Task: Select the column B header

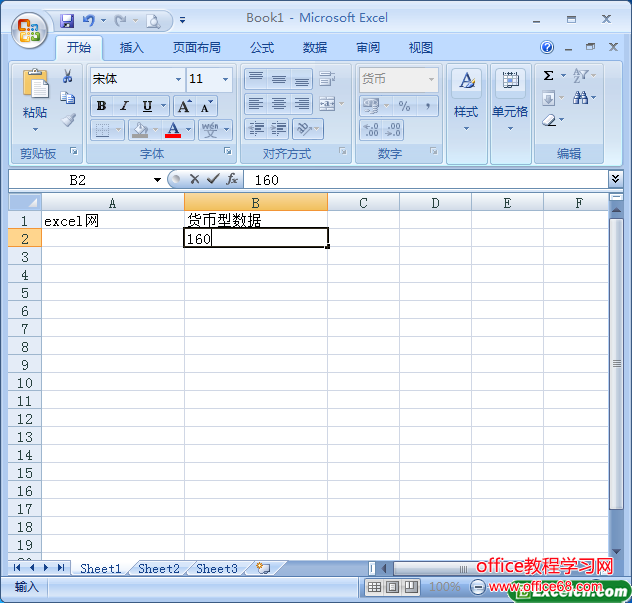Action: coord(256,202)
